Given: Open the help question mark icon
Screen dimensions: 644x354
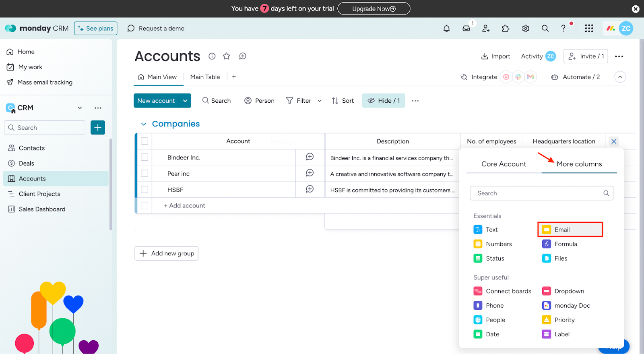Looking at the screenshot, I should 563,29.
